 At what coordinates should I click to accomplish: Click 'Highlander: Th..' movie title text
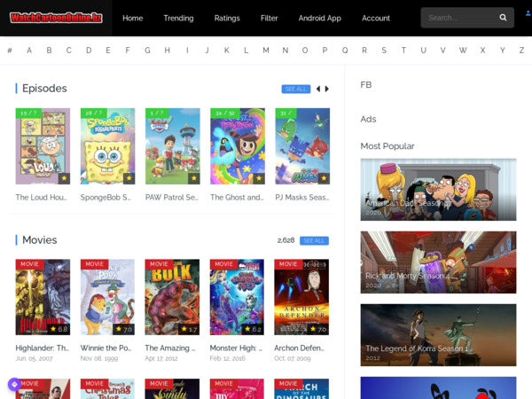[x=43, y=348]
